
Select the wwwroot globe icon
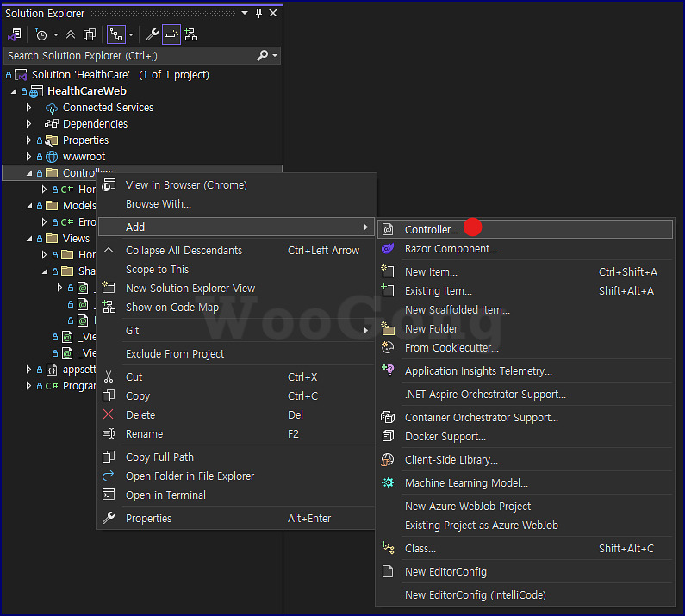52,157
